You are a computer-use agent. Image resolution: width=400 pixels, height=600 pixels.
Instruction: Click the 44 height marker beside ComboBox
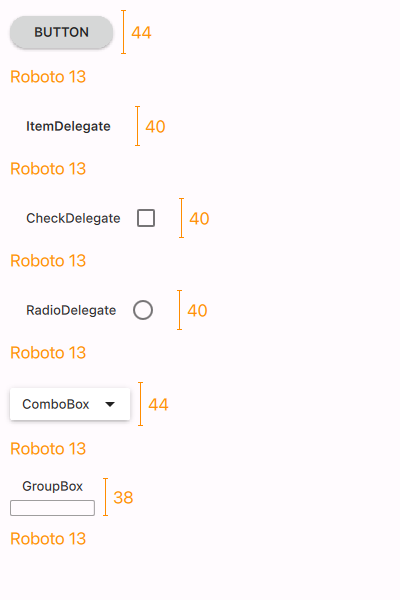(x=158, y=404)
